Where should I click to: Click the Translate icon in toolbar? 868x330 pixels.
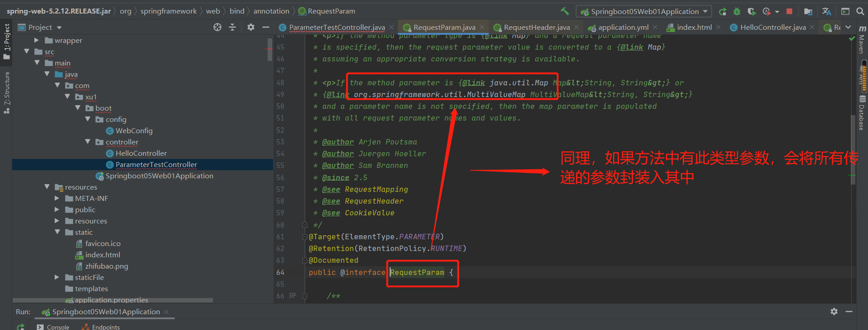pyautogui.click(x=826, y=11)
